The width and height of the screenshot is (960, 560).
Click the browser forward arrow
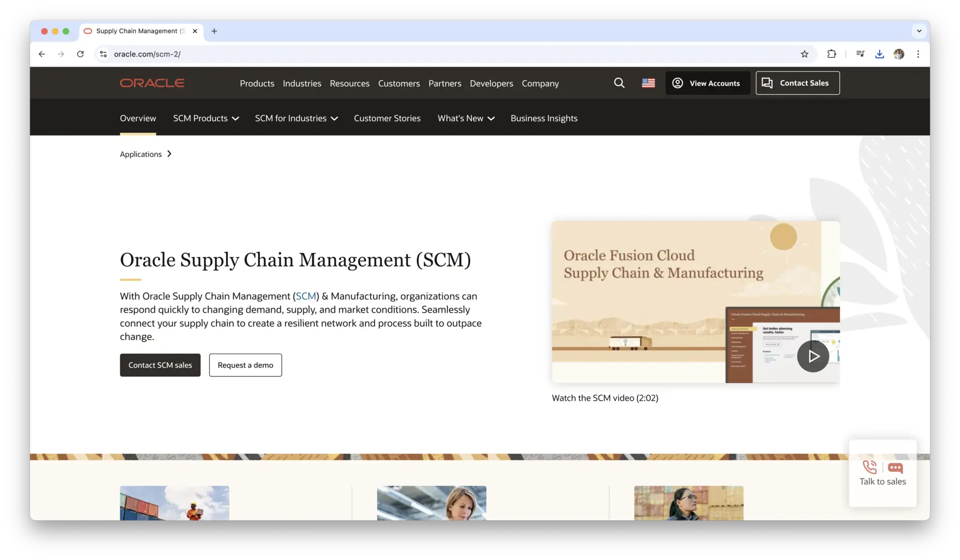[61, 54]
